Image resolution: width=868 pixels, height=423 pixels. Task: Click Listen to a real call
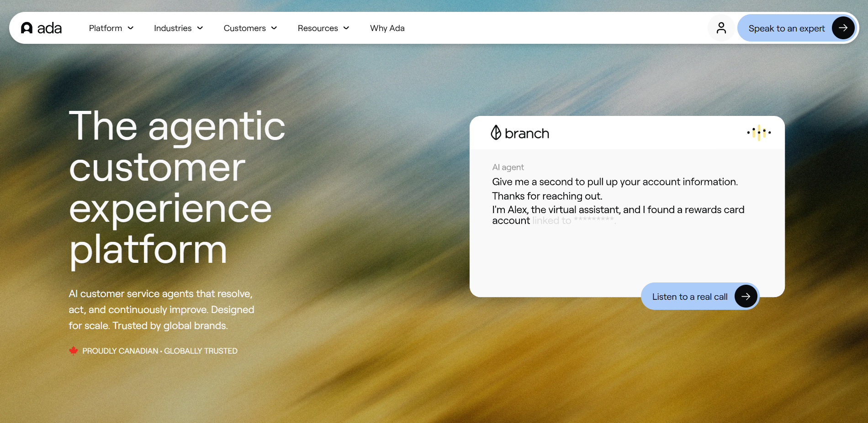click(700, 296)
